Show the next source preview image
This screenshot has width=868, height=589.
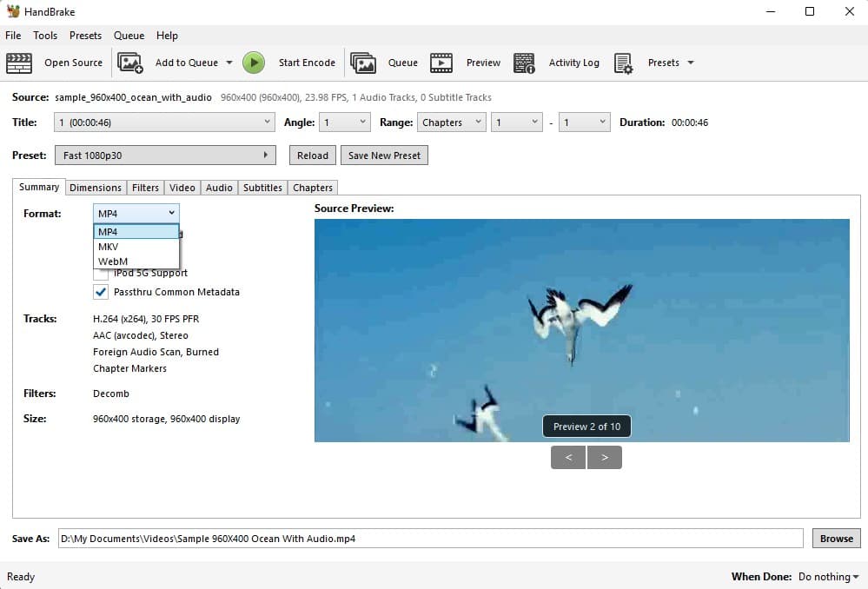pos(605,456)
